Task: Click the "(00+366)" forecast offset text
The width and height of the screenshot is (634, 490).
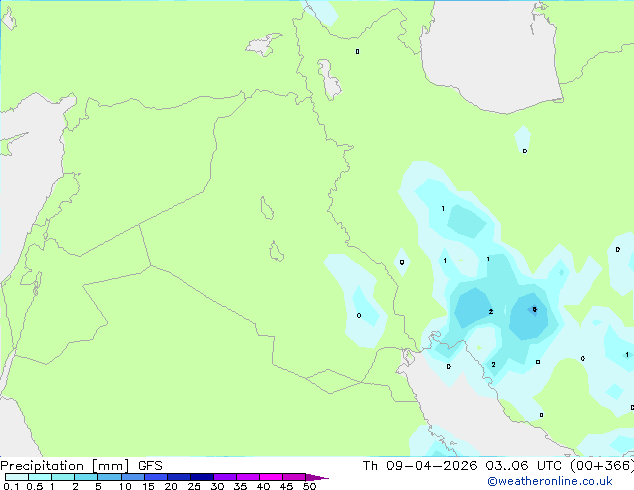Action: click(x=602, y=466)
